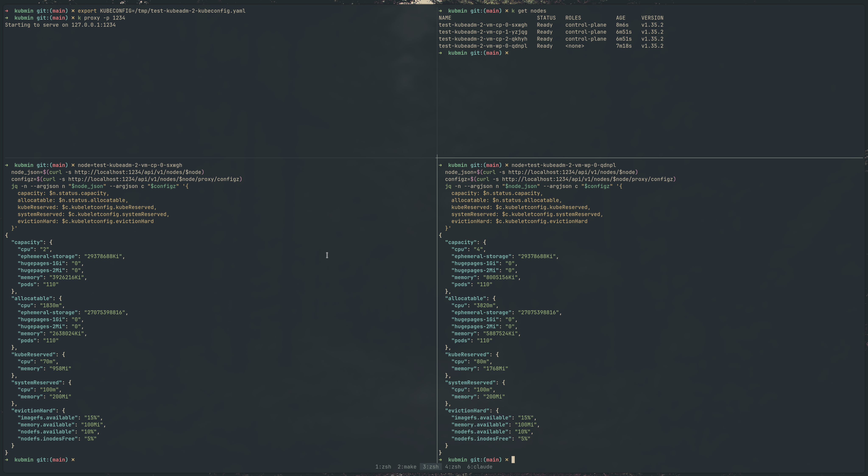Click the arrow prompt icon in the top-left pane

pos(6,10)
